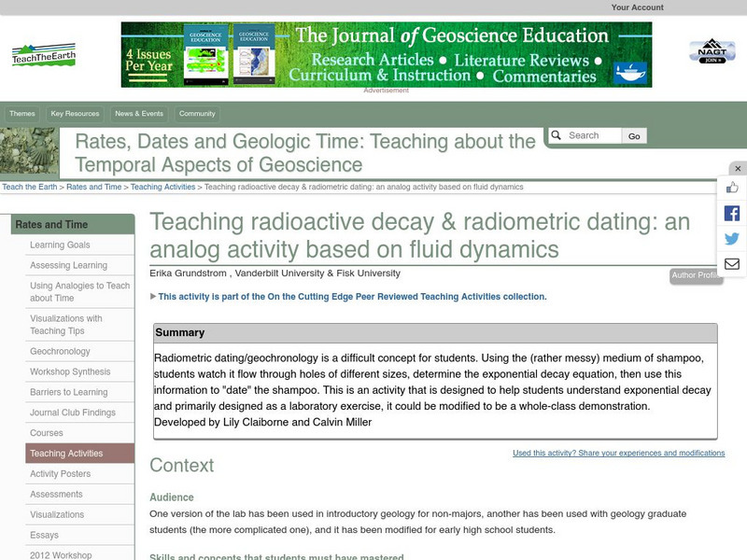Go to Rates and Time breadcrumb

click(x=94, y=188)
